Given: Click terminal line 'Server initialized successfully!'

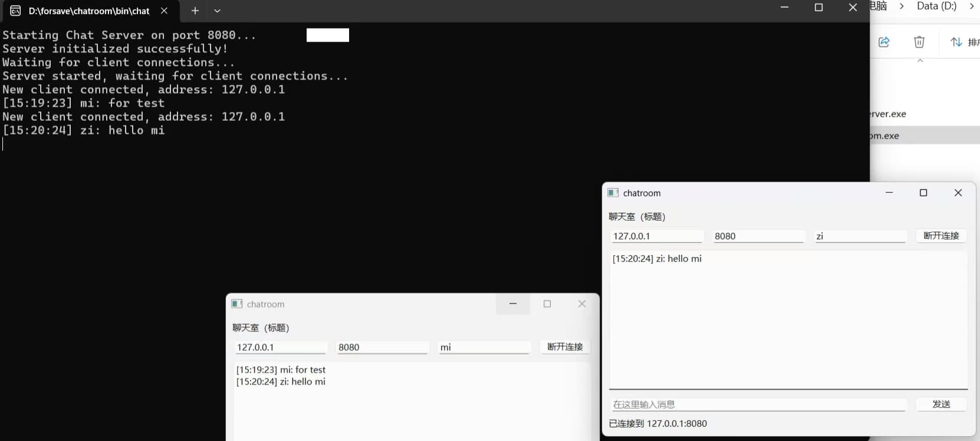Looking at the screenshot, I should pyautogui.click(x=115, y=49).
